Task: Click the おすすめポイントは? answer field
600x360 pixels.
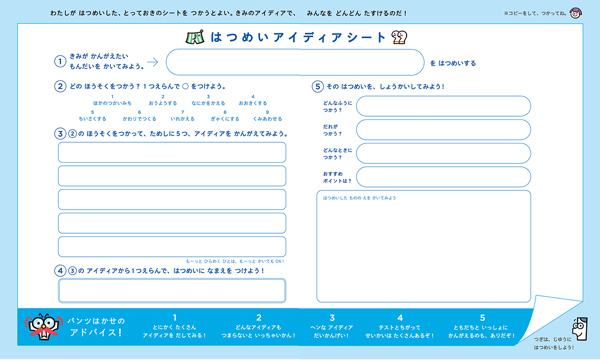Action: [443, 177]
